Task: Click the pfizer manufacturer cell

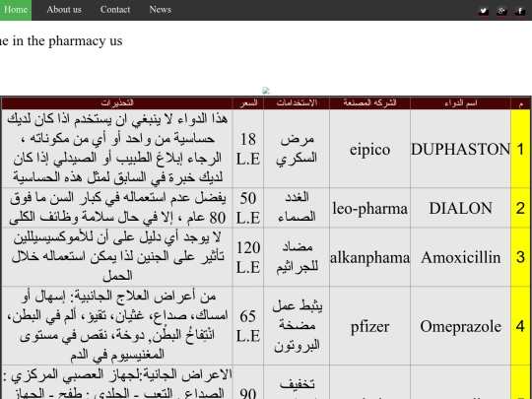Action: [369, 326]
